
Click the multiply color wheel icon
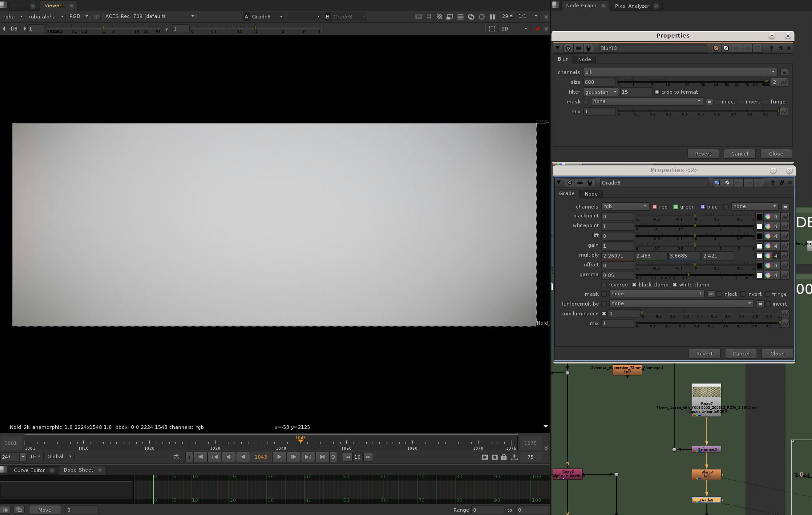(768, 256)
